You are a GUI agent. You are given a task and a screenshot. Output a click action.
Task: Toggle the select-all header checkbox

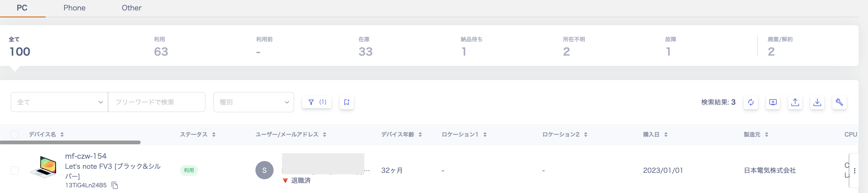(15, 134)
